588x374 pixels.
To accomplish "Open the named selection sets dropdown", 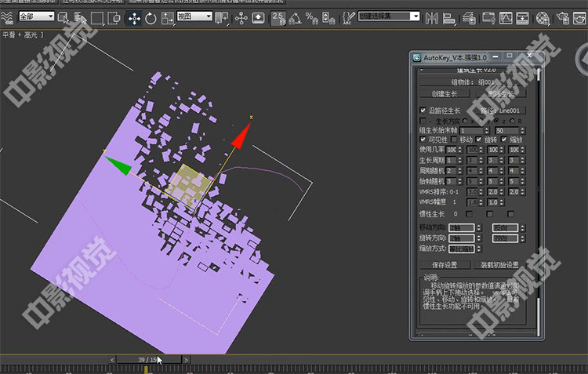I will point(390,16).
